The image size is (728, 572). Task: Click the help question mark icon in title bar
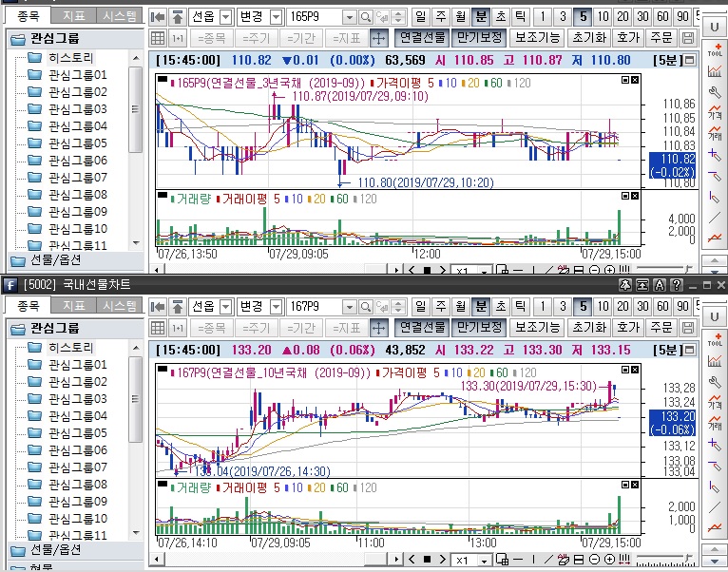[x=676, y=285]
